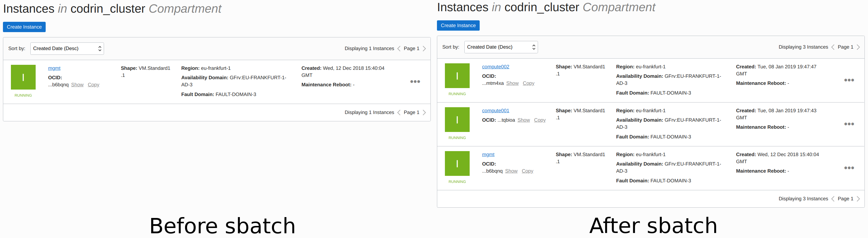This screenshot has height=238, width=868.
Task: Click the green instance icon for compute001
Action: (x=457, y=120)
